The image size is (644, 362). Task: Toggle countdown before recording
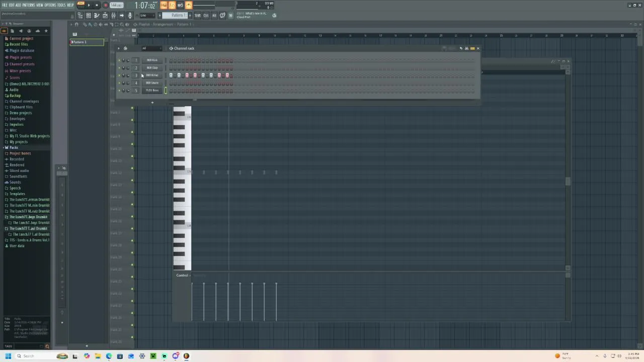click(x=172, y=5)
